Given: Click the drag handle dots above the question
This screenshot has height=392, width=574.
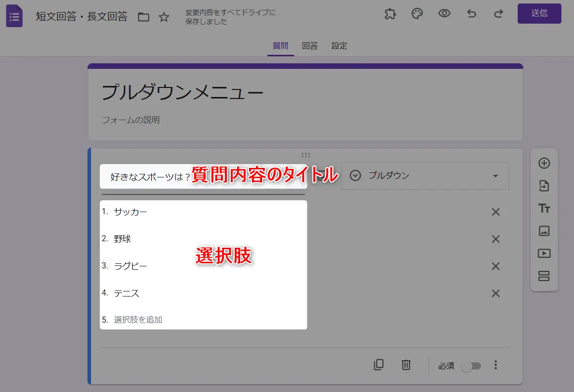Looking at the screenshot, I should click(x=306, y=155).
